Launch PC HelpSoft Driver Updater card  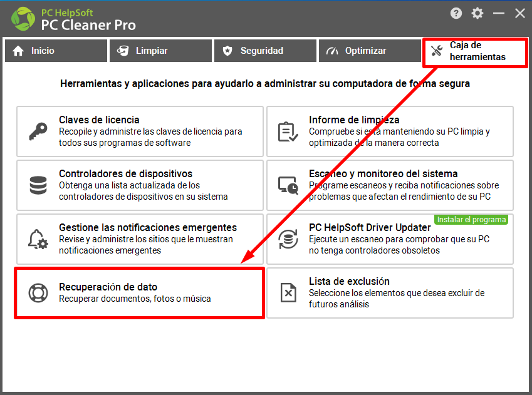[390, 239]
